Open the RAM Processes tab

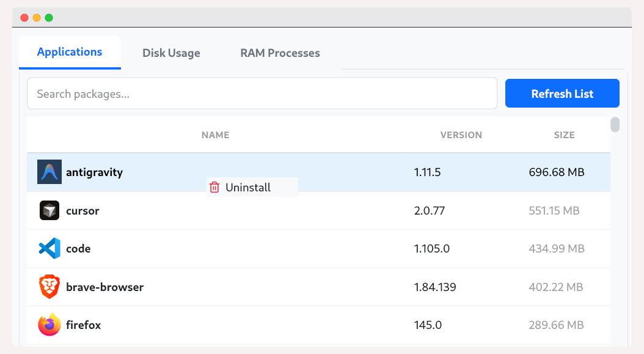[x=280, y=53]
